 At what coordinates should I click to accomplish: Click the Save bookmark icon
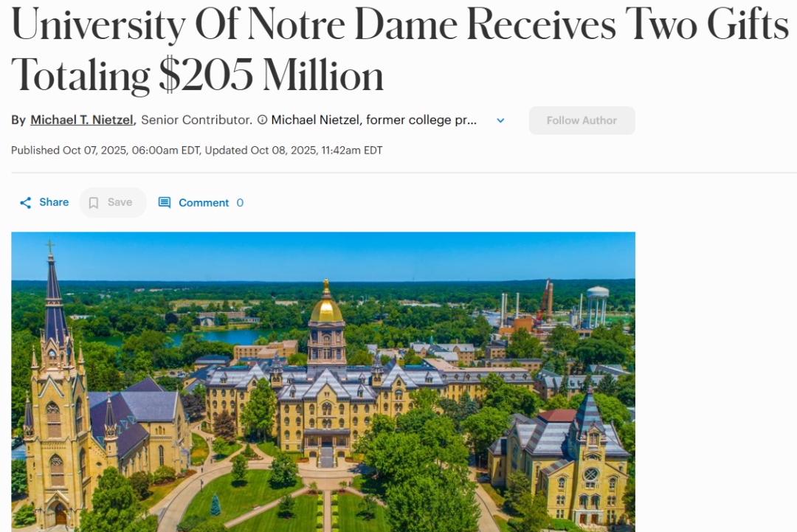point(94,203)
